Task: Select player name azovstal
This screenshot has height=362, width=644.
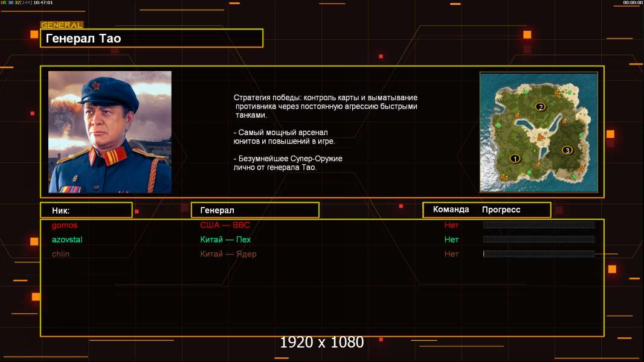Action: (67, 240)
